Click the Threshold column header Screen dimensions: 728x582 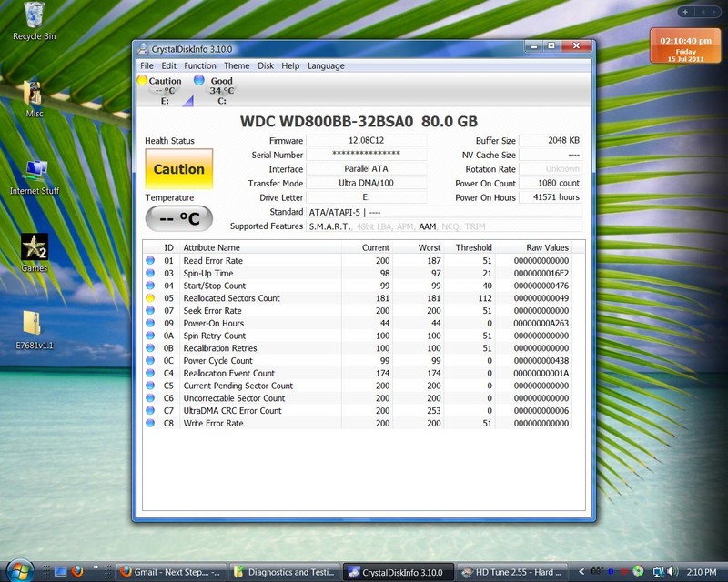coord(469,247)
